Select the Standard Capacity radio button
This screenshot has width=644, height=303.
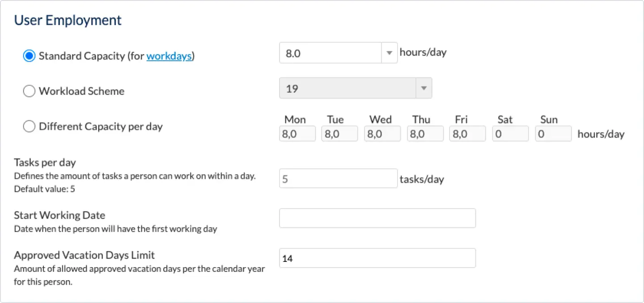[29, 55]
